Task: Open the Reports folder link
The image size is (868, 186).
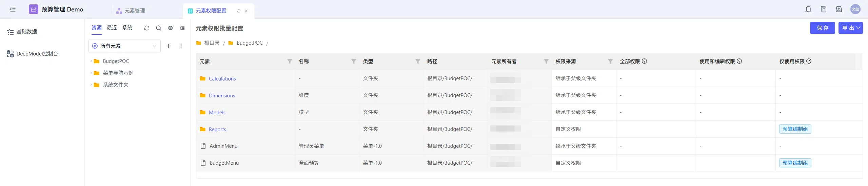Action: (x=217, y=129)
